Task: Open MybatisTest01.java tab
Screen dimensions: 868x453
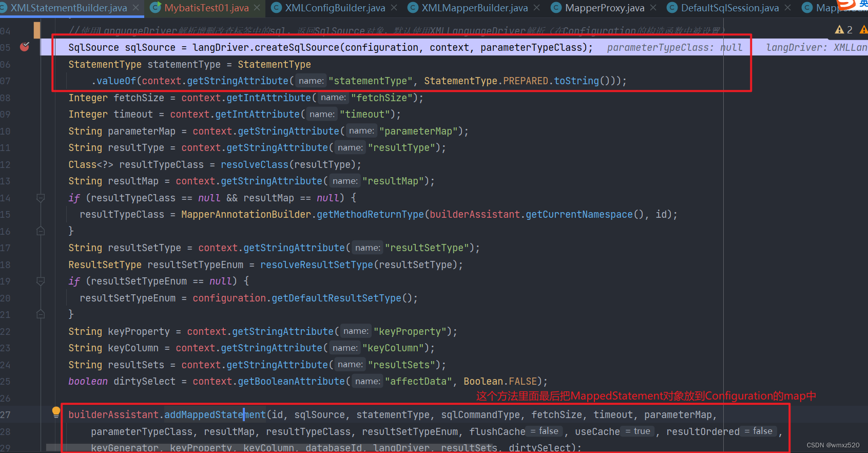Action: (x=206, y=8)
